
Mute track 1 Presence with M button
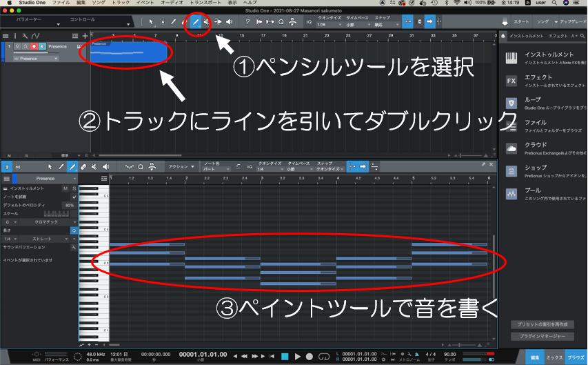(18, 46)
